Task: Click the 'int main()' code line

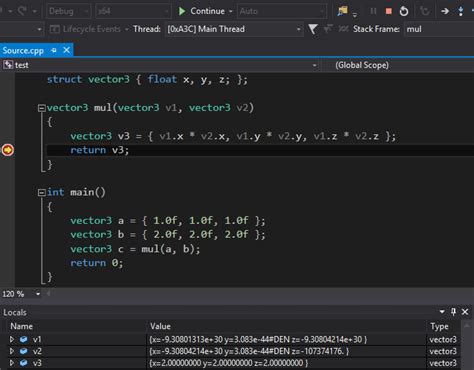Action: point(76,192)
